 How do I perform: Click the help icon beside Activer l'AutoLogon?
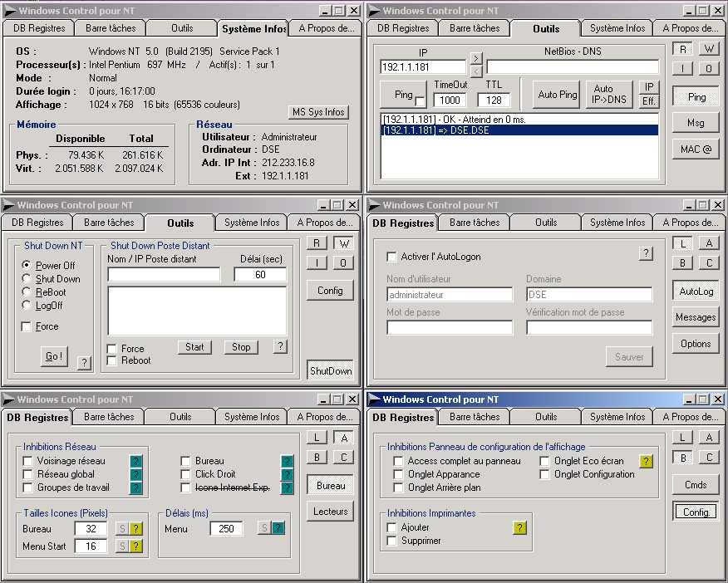point(645,253)
